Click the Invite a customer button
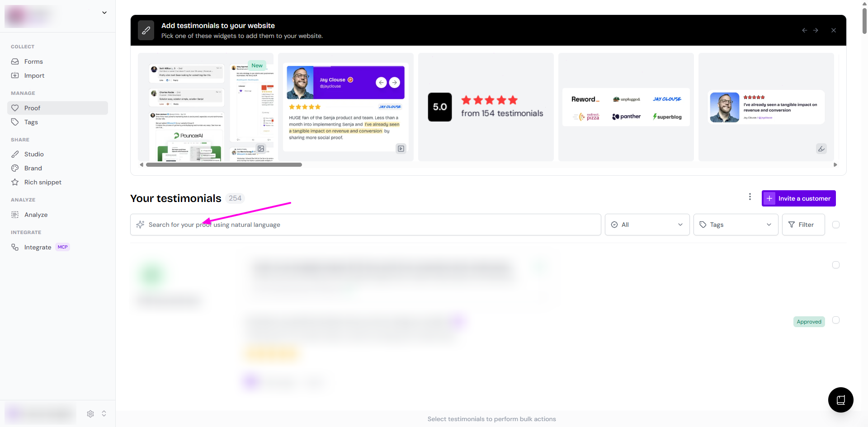Screen dimensions: 868x427 (x=798, y=198)
